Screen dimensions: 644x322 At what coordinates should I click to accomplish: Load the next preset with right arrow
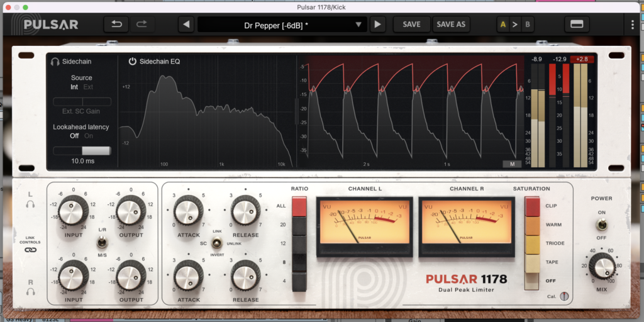377,25
